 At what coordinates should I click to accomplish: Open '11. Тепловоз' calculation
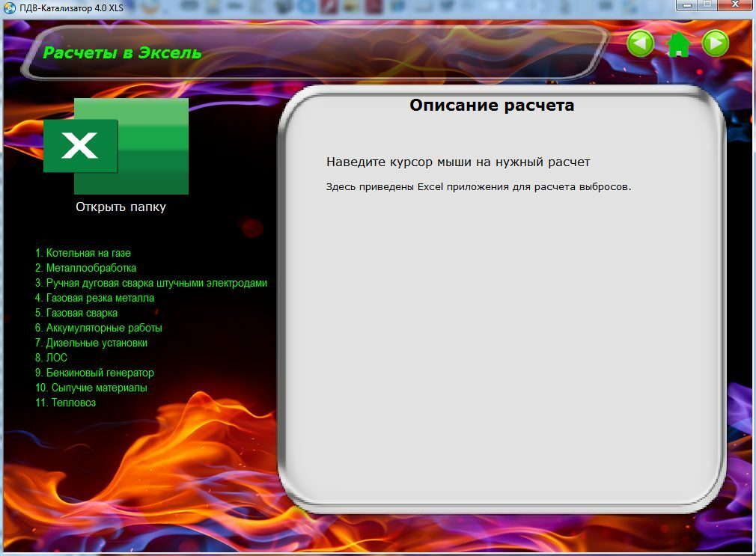[x=66, y=403]
